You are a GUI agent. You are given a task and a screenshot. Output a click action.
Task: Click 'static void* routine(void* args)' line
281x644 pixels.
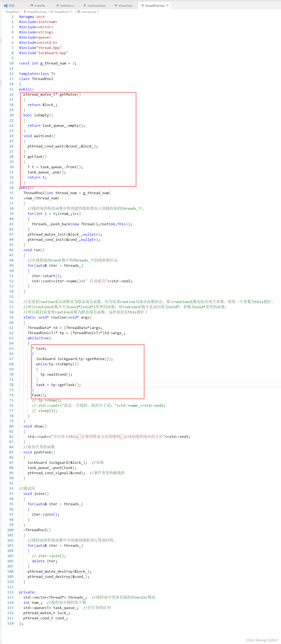pos(57,318)
